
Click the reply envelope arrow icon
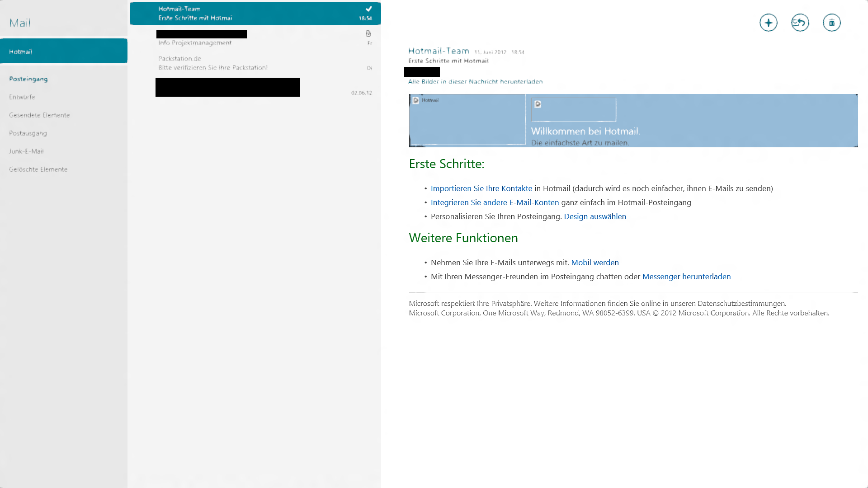pos(800,23)
